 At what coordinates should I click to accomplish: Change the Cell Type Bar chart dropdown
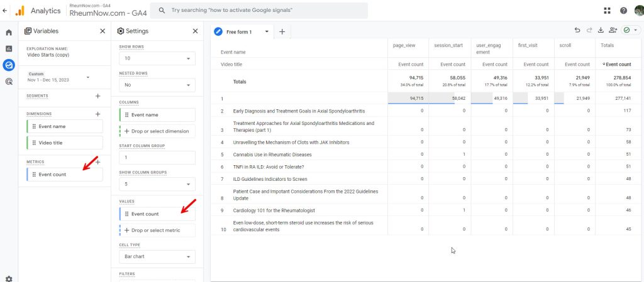point(157,257)
